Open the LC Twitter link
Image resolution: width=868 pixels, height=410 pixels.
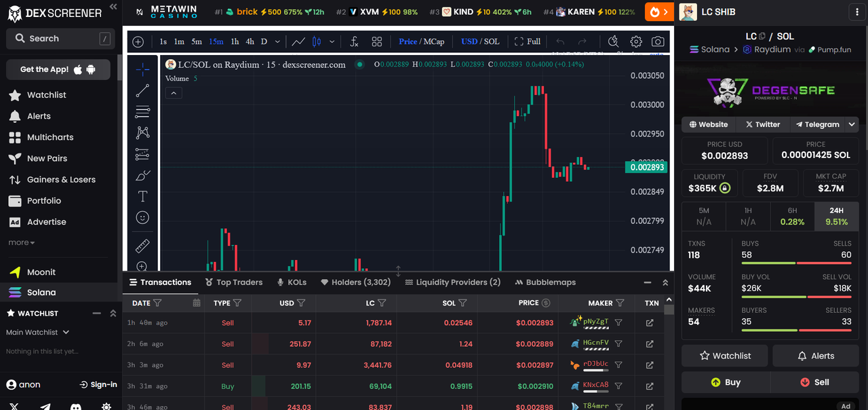tap(763, 124)
